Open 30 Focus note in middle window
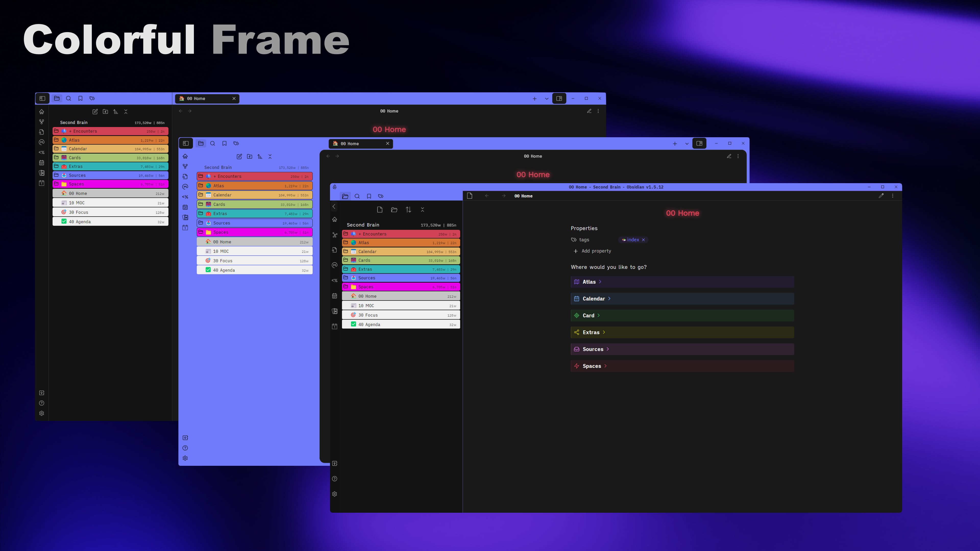980x551 pixels. point(254,261)
